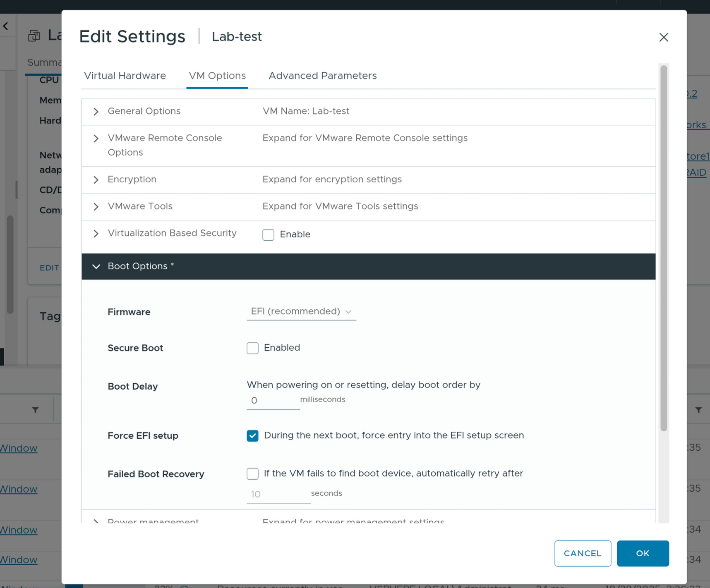Click the right column filter icon
This screenshot has height=588, width=710.
(698, 410)
